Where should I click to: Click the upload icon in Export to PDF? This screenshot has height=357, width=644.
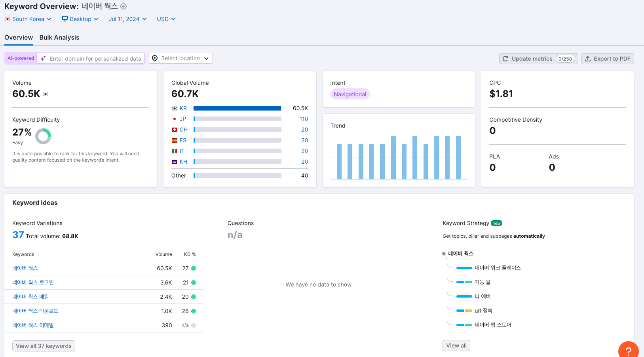click(588, 59)
